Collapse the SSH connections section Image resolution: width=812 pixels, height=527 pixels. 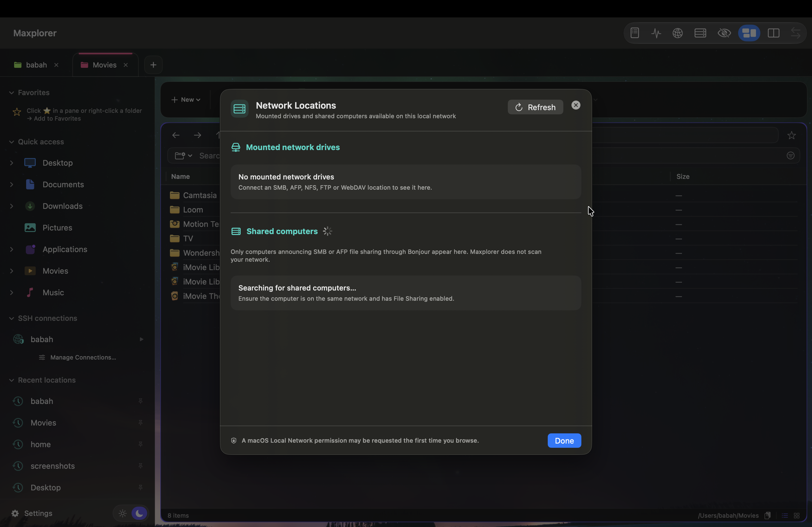click(12, 318)
